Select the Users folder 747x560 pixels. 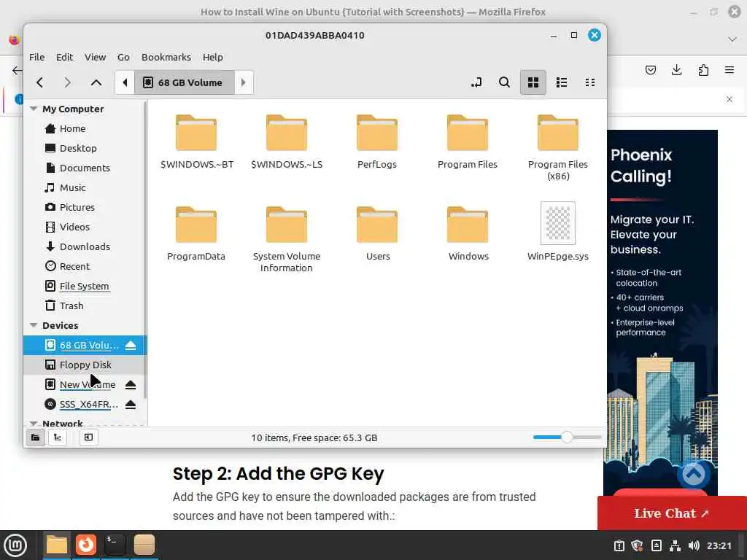(x=378, y=234)
